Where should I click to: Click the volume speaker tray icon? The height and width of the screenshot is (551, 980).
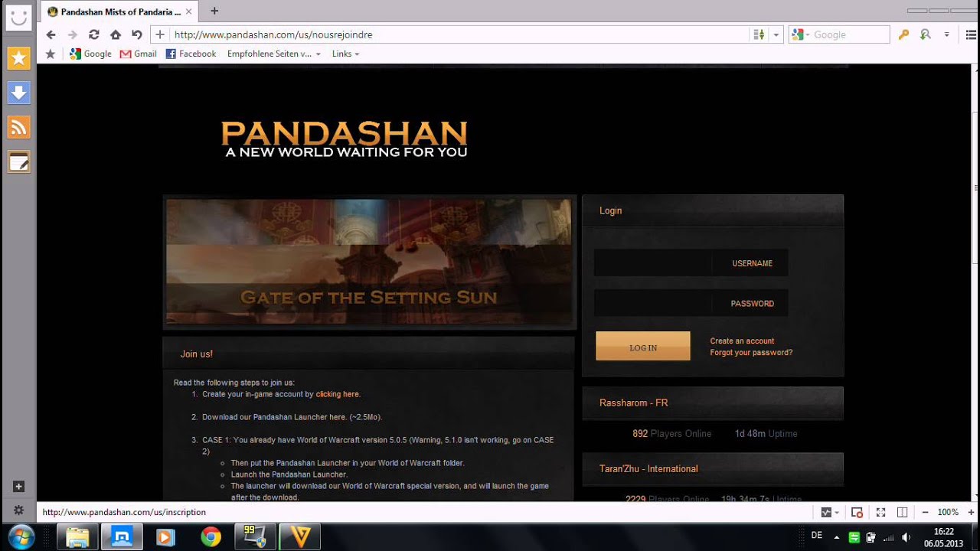[906, 536]
